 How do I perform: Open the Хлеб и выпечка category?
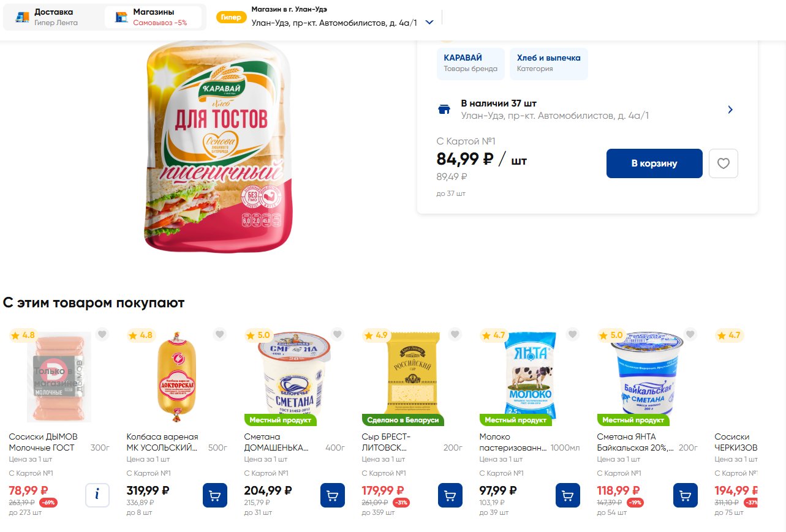click(x=548, y=63)
